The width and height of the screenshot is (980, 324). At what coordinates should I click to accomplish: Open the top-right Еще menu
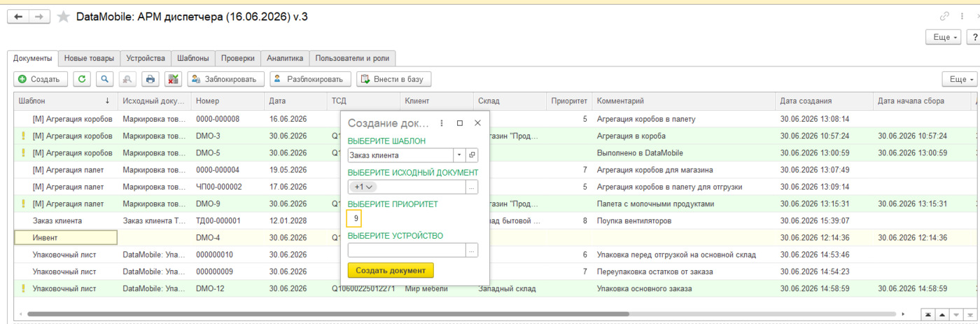942,36
